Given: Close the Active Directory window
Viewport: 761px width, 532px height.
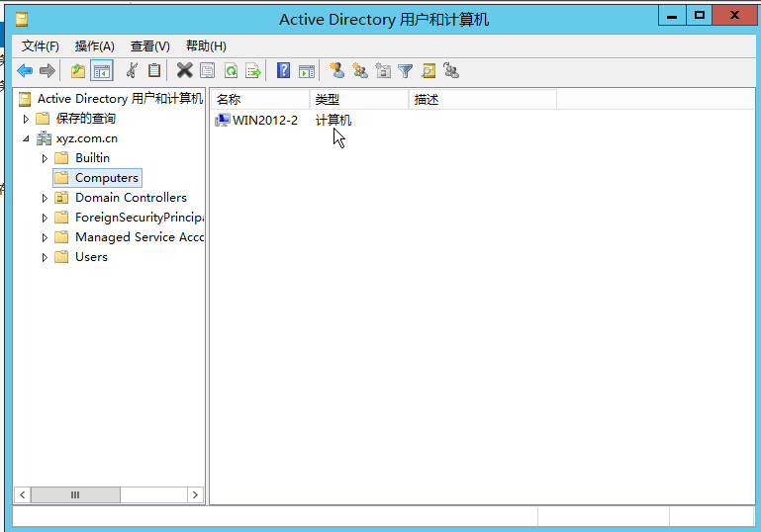Looking at the screenshot, I should [x=734, y=15].
